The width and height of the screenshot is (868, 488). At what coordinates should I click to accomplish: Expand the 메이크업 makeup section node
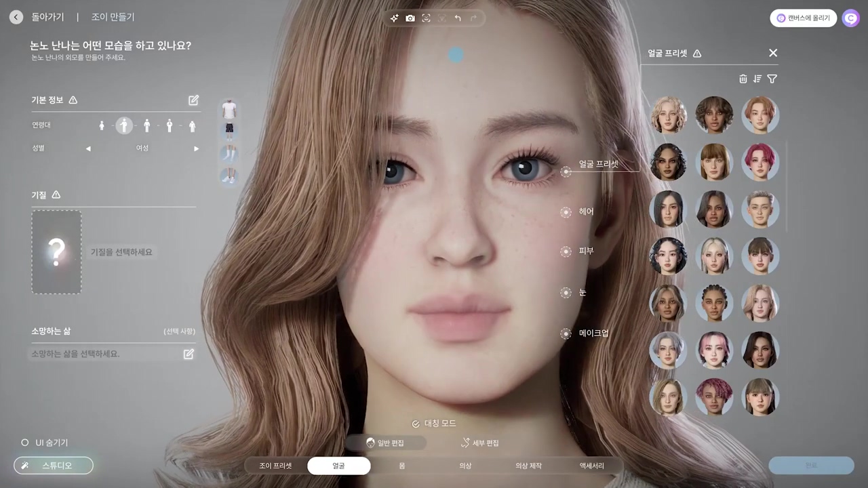(566, 333)
